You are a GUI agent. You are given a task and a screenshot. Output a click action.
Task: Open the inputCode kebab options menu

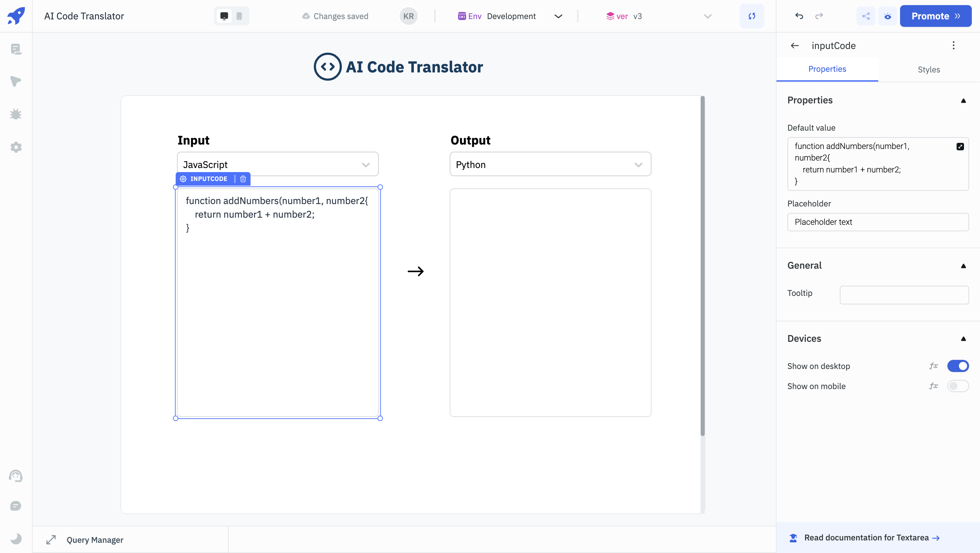point(954,45)
